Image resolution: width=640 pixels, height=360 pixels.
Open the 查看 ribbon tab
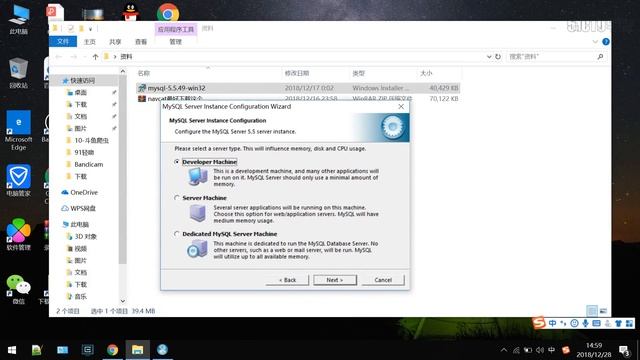tap(141, 42)
